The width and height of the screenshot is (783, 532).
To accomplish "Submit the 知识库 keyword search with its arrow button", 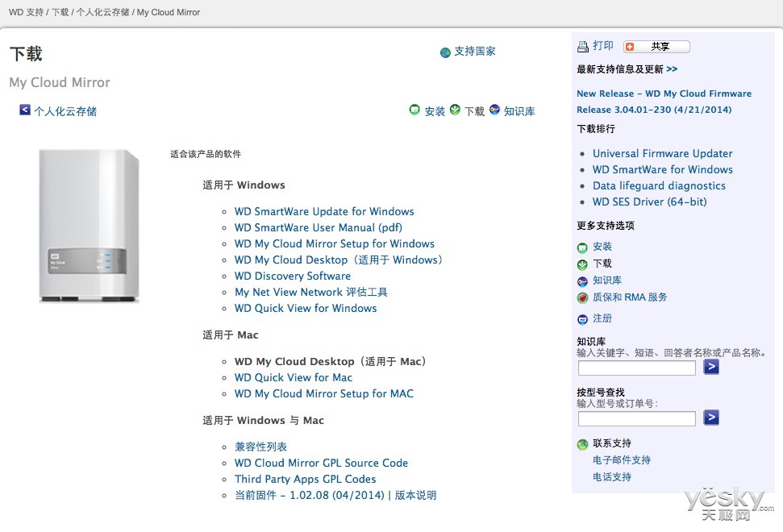I will pyautogui.click(x=711, y=367).
